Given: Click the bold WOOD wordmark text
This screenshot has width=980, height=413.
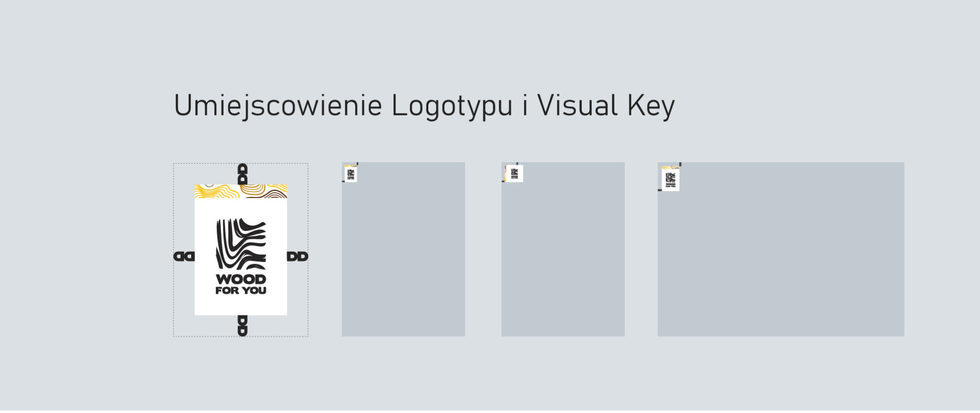Looking at the screenshot, I should click(241, 279).
